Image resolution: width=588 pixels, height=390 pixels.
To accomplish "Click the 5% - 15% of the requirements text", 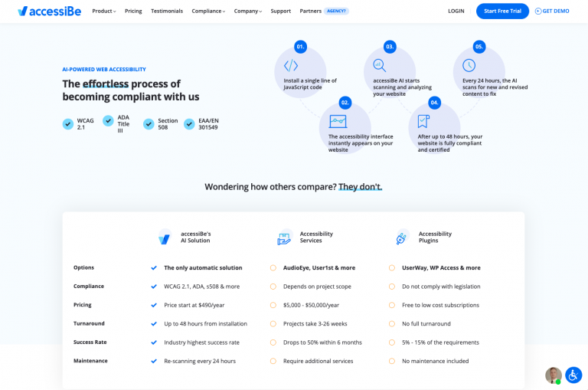I will click(x=441, y=342).
